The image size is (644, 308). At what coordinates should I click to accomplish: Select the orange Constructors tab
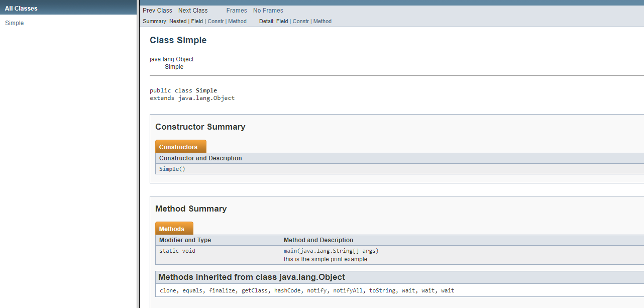tap(178, 147)
